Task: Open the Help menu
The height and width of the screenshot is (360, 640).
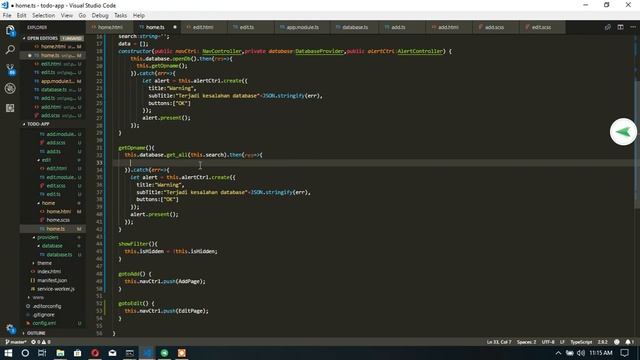Action: click(139, 16)
